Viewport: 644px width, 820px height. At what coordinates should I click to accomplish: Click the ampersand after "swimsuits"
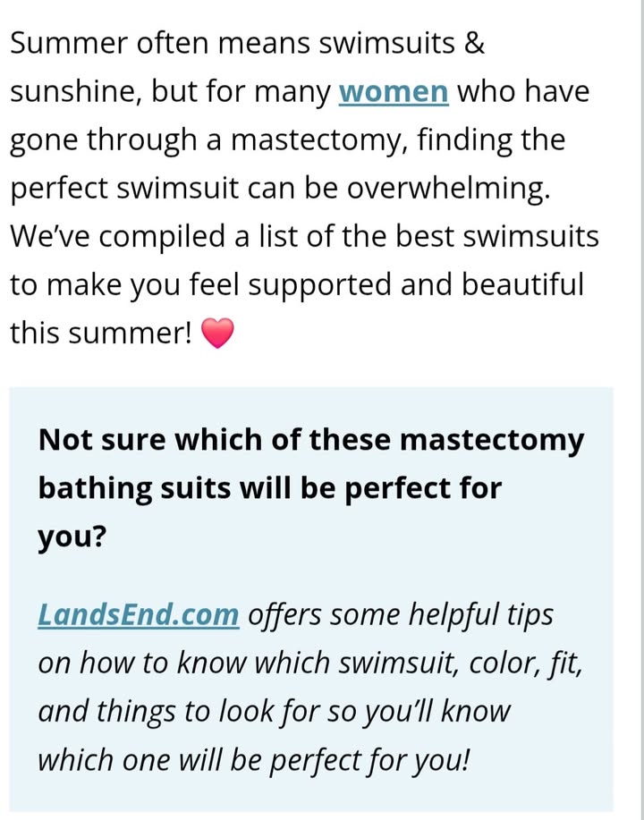(x=474, y=43)
